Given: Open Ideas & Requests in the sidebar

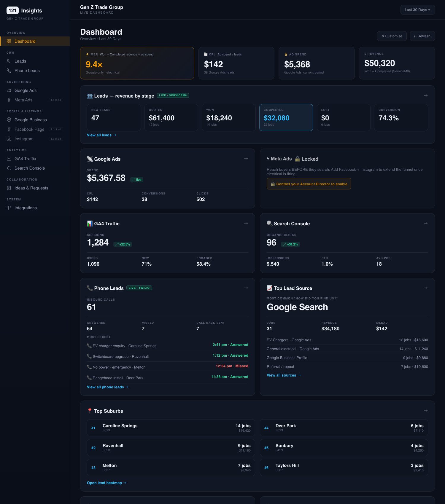Looking at the screenshot, I should coord(35,188).
